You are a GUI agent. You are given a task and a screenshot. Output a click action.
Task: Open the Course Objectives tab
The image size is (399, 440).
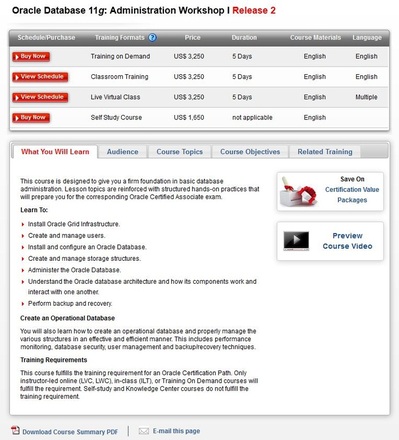point(250,152)
